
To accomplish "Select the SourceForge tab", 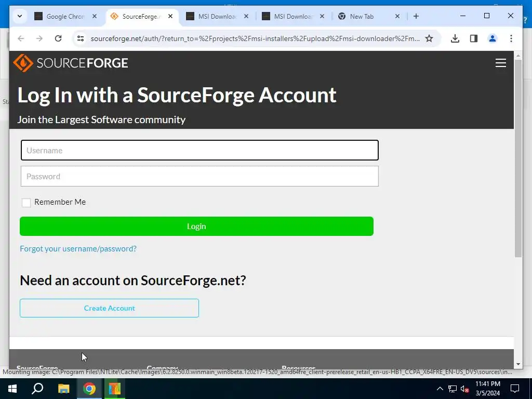I will coord(142,16).
